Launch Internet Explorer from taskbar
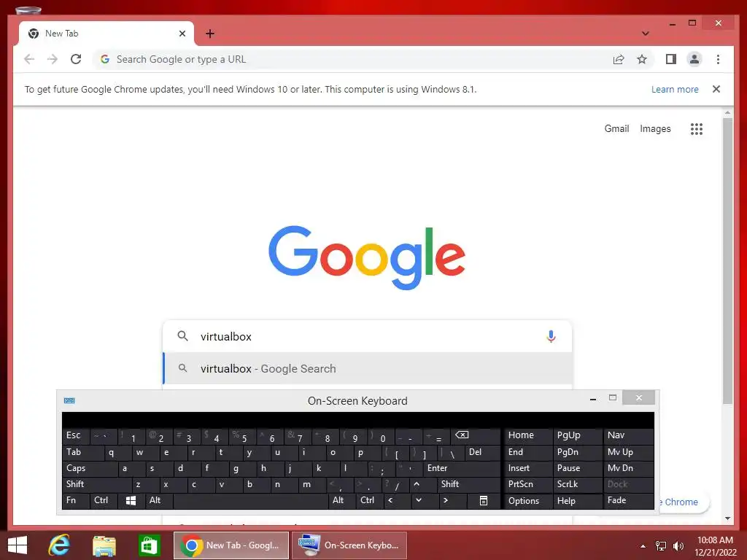Screen dimensions: 747x560 pyautogui.click(x=59, y=545)
